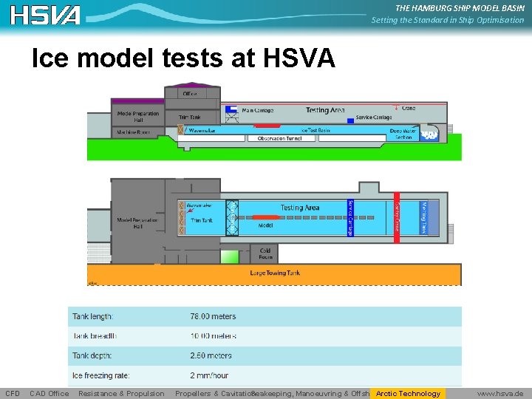Click the '78.00 meters' table value
Image resolution: width=532 pixels, height=399 pixels.
(213, 316)
